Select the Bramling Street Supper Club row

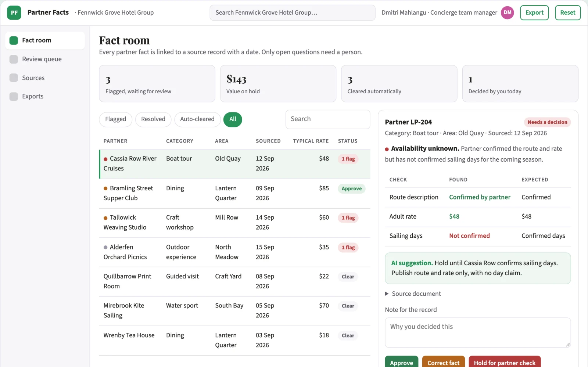coord(235,193)
